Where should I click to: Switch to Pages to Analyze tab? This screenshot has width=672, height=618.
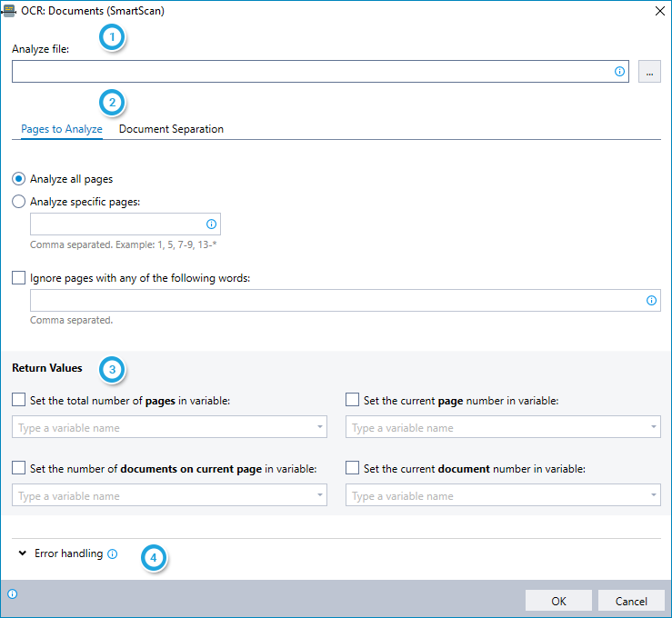62,129
